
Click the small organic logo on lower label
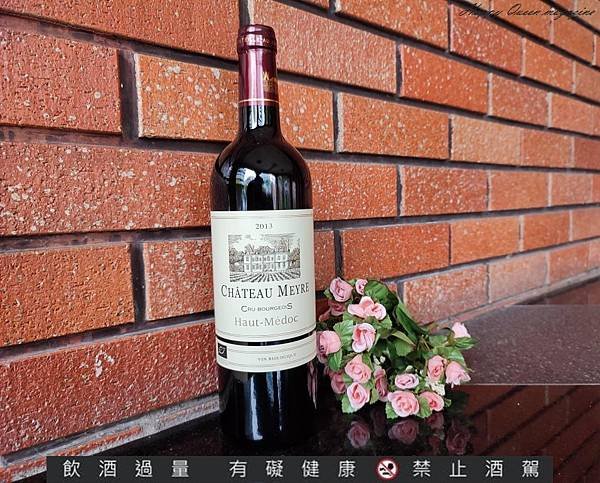coord(222,351)
